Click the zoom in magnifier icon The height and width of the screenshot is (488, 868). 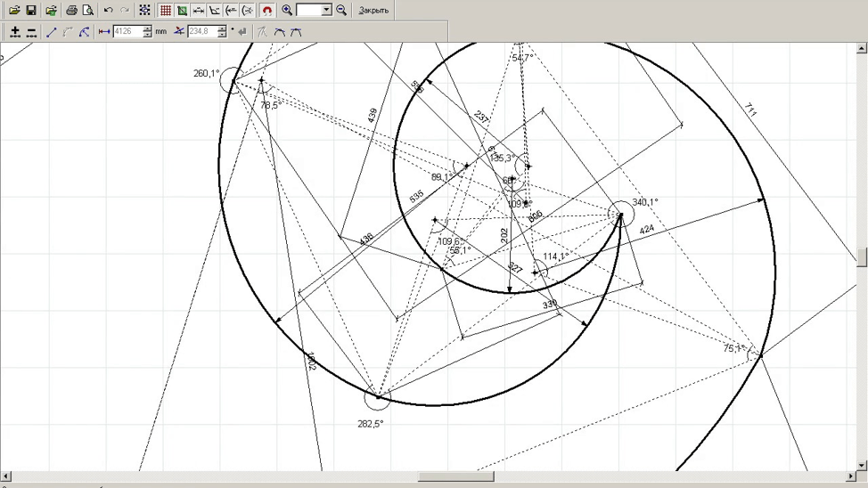287,11
